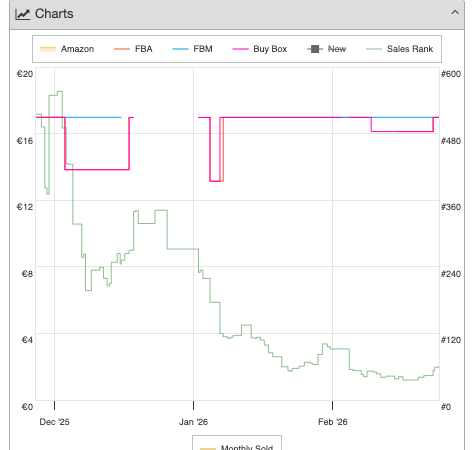Viewport: 474px width, 450px height.
Task: Click the #480 rank axis label
Action: 451,141
